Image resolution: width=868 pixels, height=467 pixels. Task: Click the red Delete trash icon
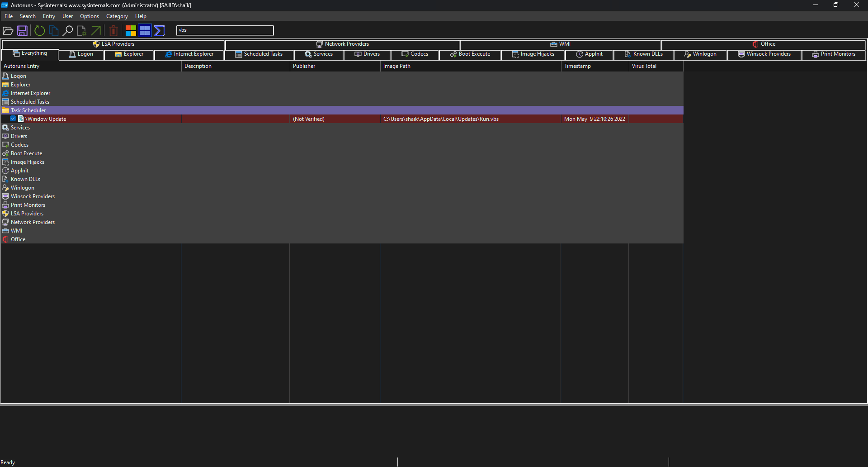click(x=113, y=31)
